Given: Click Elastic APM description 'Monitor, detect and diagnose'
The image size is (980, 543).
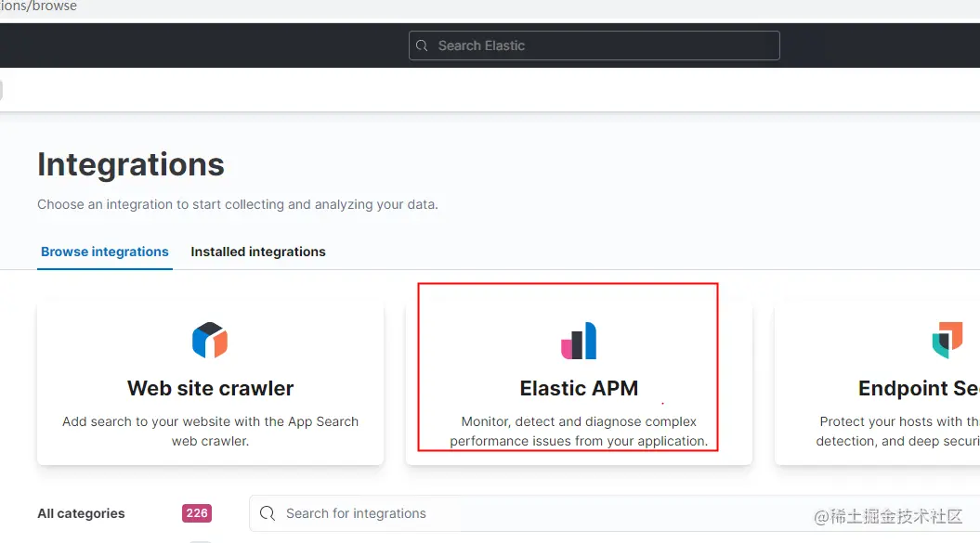Looking at the screenshot, I should [579, 431].
